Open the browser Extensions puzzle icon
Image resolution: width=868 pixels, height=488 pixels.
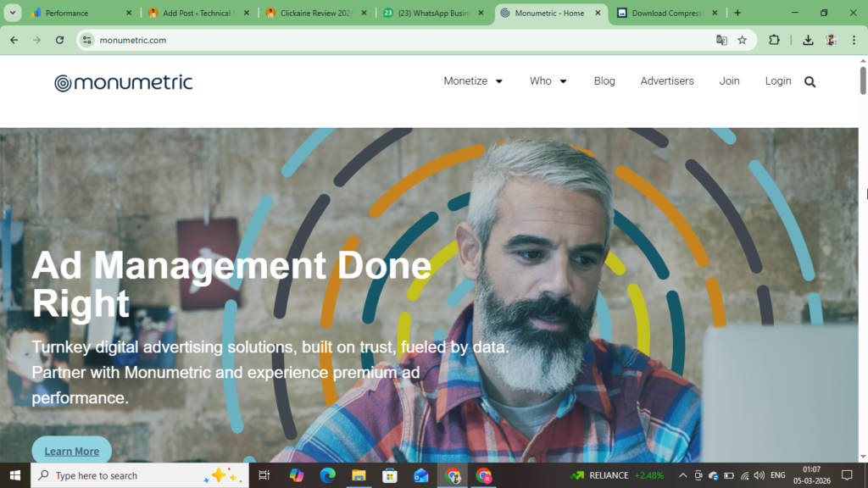click(772, 40)
